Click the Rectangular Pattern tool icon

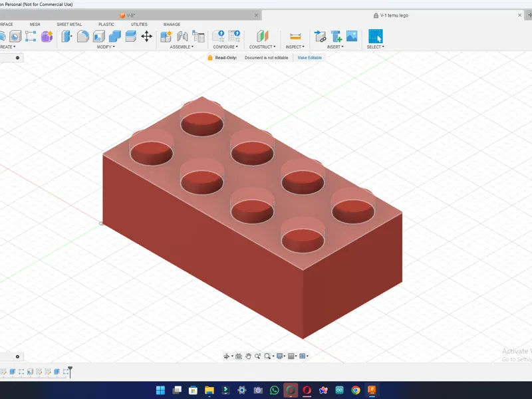[31, 37]
